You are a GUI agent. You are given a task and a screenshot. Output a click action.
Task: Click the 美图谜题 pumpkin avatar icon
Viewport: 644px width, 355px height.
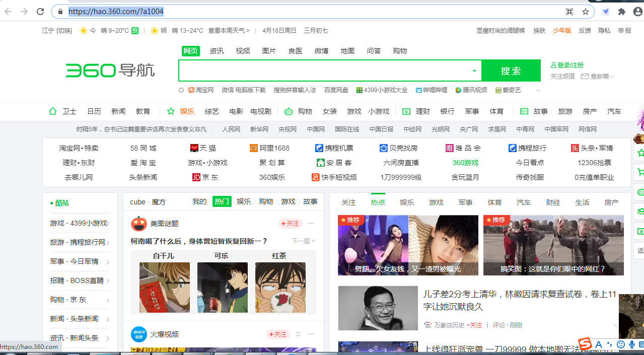[x=138, y=224]
